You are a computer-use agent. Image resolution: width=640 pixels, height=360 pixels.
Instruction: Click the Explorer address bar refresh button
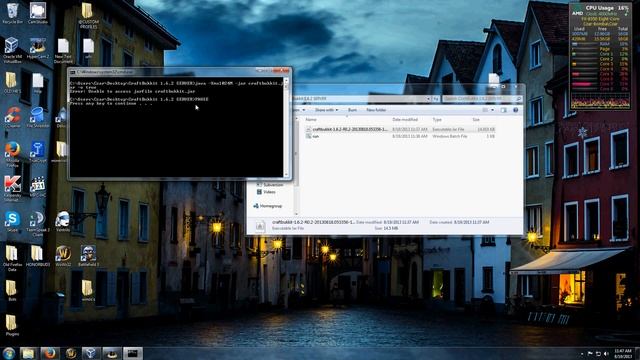436,99
